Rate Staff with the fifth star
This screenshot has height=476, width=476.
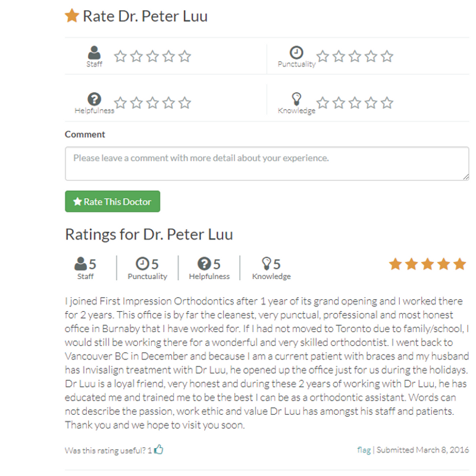tap(184, 57)
